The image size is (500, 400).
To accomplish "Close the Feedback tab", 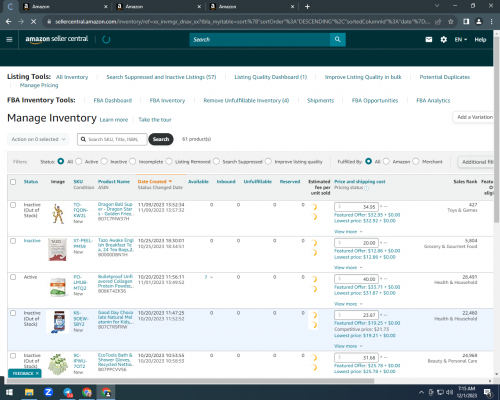I will coord(37,373).
